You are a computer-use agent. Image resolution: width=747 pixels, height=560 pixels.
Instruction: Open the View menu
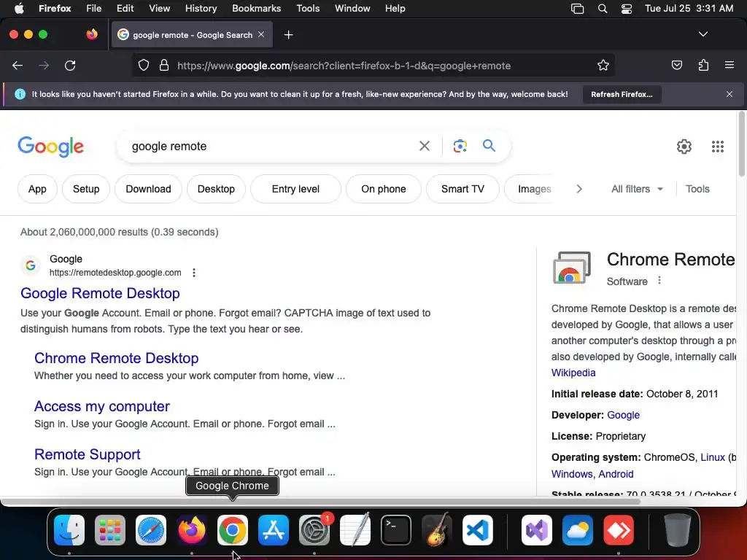(x=159, y=9)
